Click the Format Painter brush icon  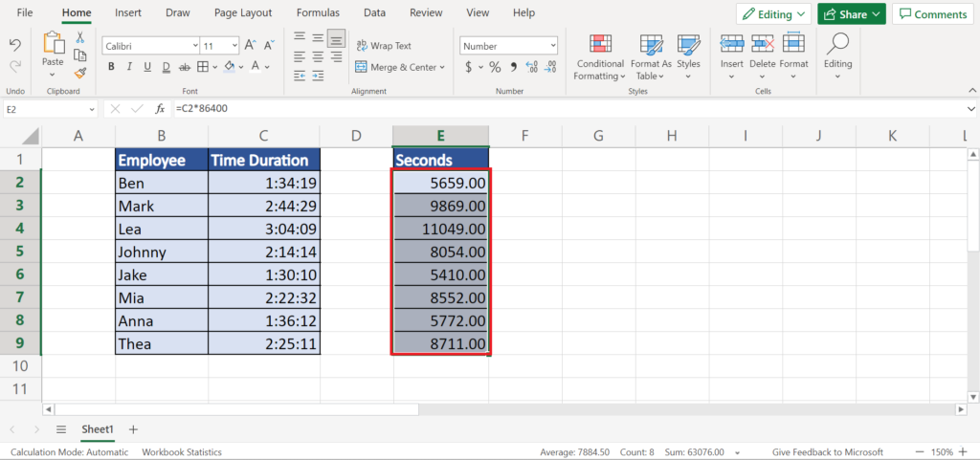pos(80,71)
